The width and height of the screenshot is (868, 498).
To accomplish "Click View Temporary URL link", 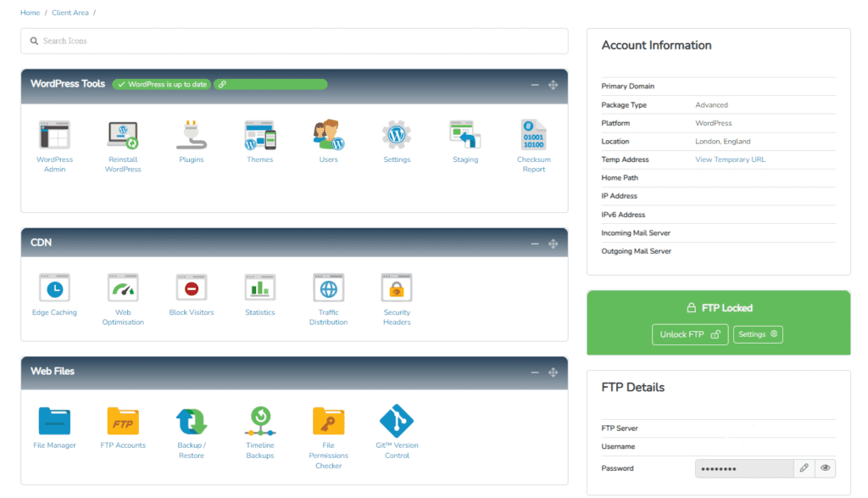I will (x=730, y=159).
